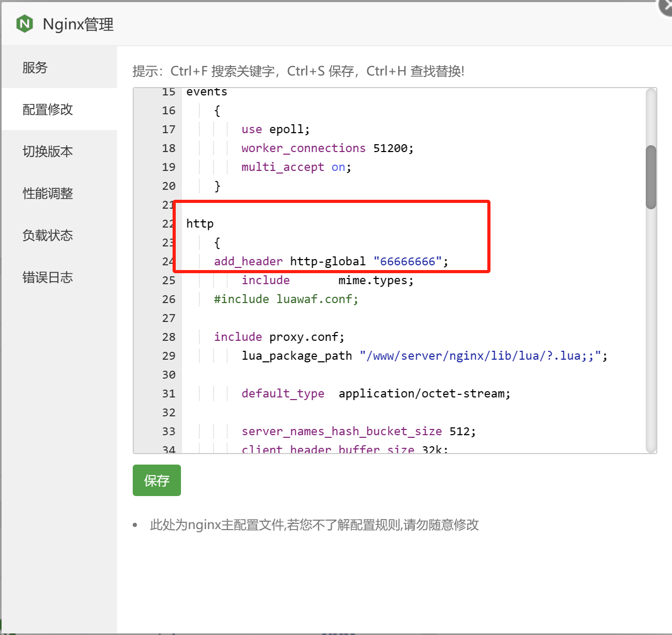This screenshot has height=635, width=672.
Task: Click the lua_package_path line
Action: coord(424,356)
